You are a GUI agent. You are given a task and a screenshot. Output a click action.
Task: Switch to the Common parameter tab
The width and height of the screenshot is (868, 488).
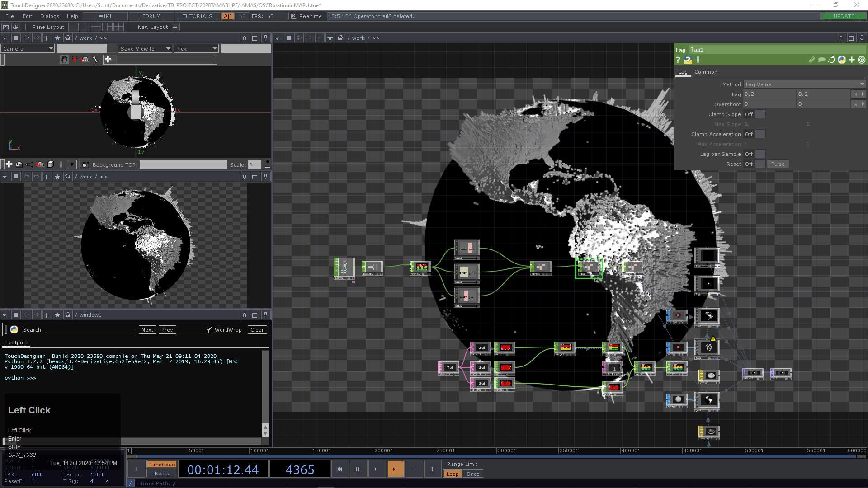tap(706, 72)
